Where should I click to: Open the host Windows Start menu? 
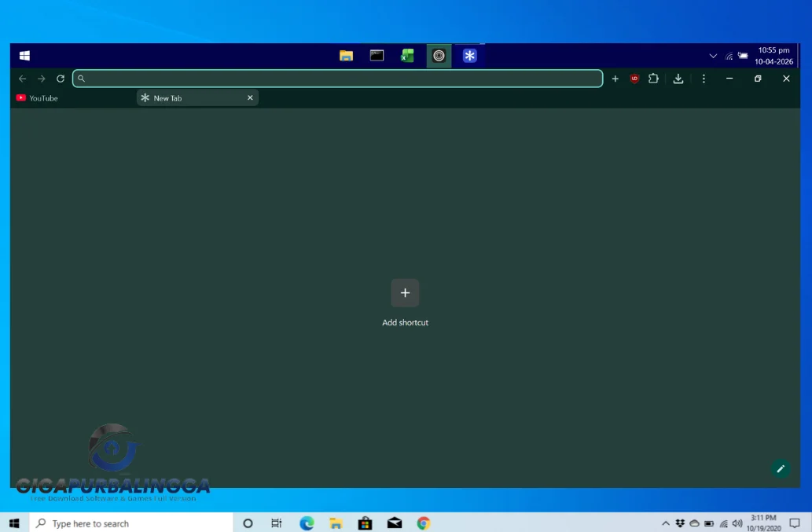pos(14,523)
